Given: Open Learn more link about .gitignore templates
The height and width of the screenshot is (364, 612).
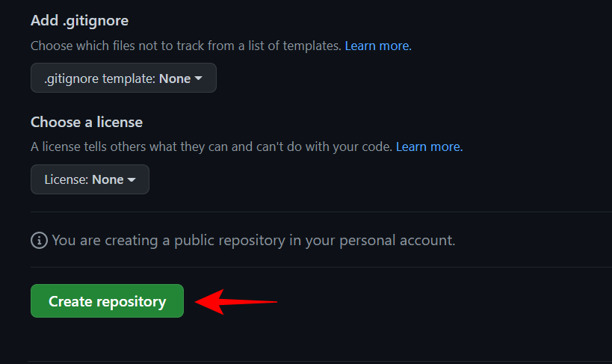Looking at the screenshot, I should pos(377,46).
